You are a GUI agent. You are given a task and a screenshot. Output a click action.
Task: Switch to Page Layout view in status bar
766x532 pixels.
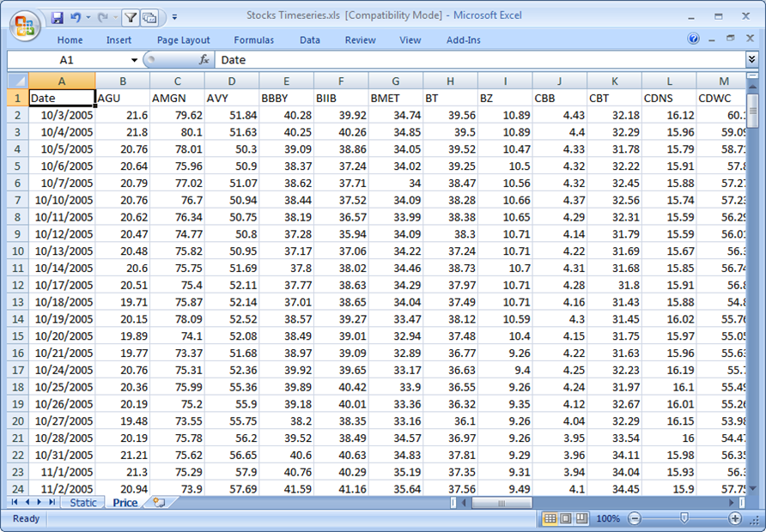(x=566, y=518)
